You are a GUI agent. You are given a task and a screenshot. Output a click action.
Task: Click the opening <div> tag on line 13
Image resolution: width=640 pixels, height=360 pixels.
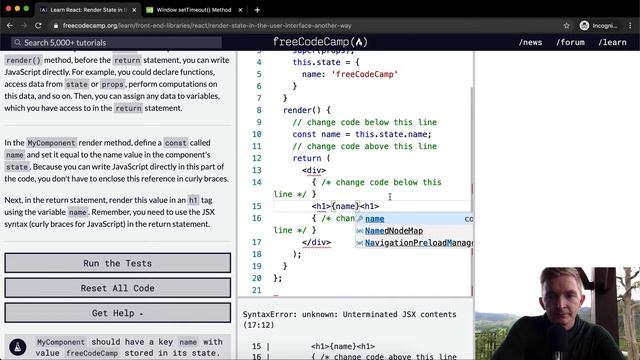point(314,170)
